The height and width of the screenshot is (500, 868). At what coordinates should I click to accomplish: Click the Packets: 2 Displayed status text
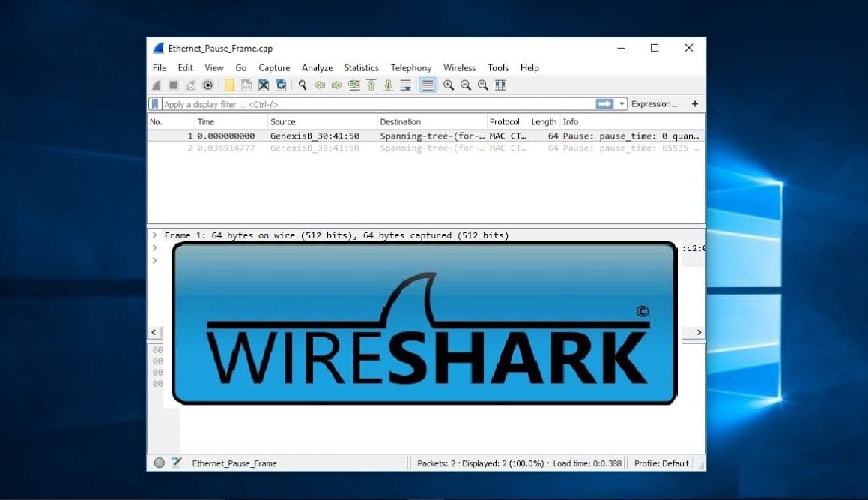point(481,463)
